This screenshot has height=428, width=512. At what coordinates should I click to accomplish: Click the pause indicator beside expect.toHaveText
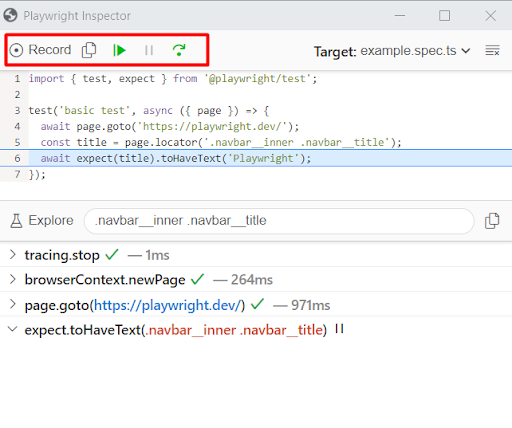click(x=339, y=329)
